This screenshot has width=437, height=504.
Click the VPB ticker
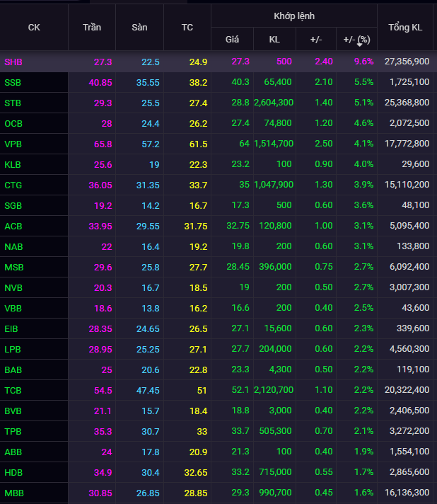tap(13, 144)
